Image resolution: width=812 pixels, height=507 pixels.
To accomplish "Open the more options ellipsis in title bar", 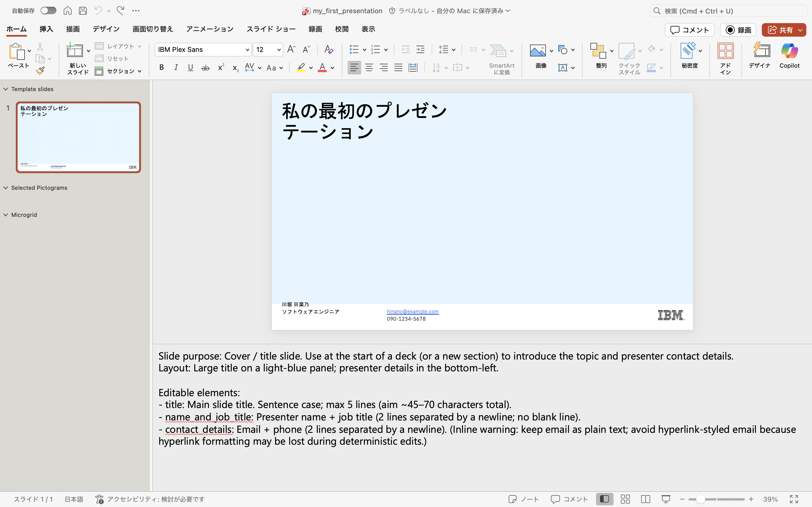I will [x=136, y=11].
